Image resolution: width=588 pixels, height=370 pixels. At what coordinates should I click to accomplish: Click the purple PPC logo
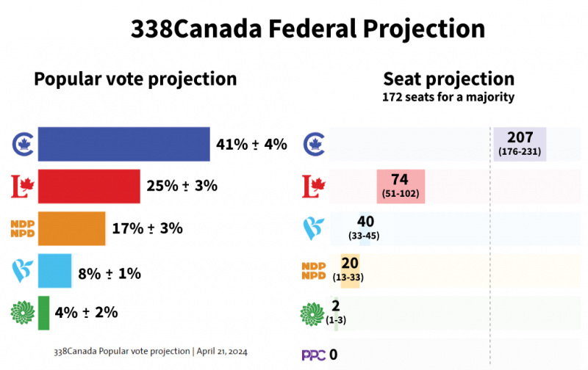click(315, 355)
